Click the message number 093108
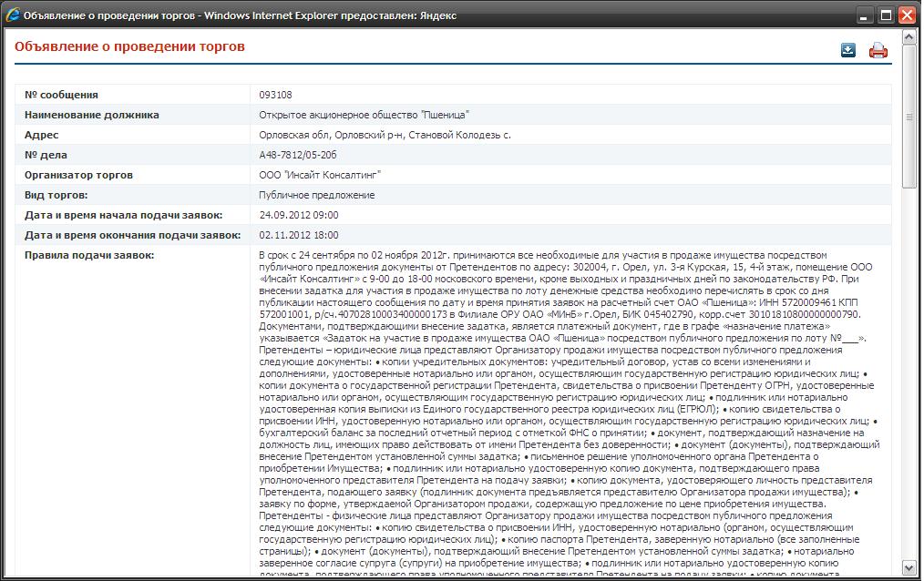This screenshot has height=581, width=924. point(275,95)
